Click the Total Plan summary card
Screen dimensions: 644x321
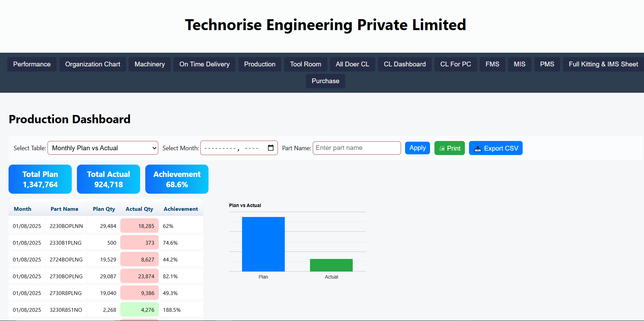coord(40,179)
